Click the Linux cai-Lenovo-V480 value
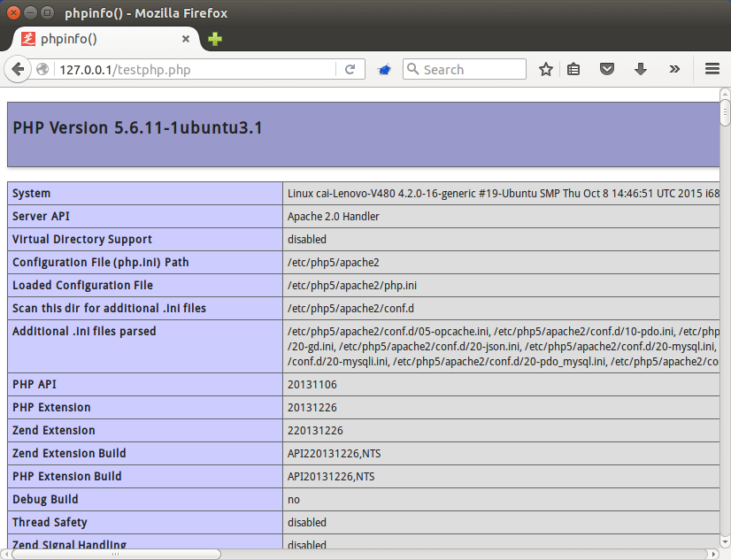 (x=503, y=194)
